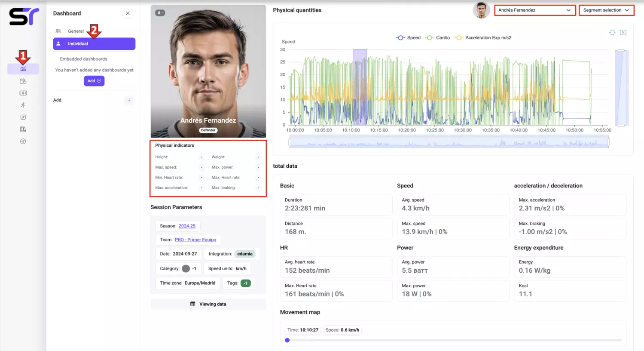Open the PRO - Primer Equipo team link
The height and width of the screenshot is (351, 644).
[195, 240]
